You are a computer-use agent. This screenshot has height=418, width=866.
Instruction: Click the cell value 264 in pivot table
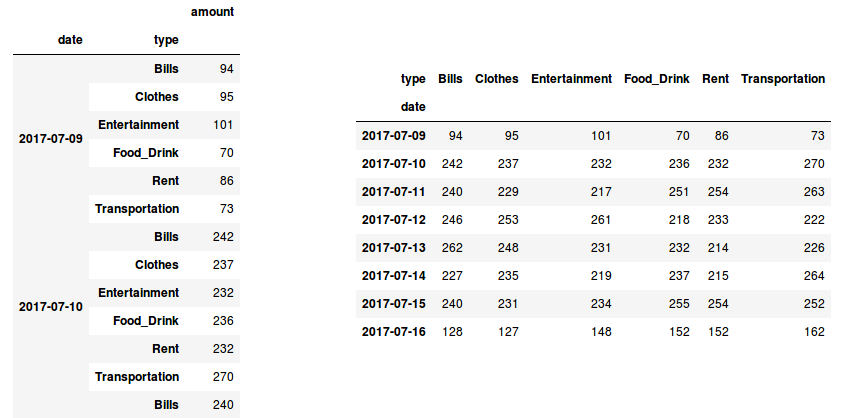pyautogui.click(x=813, y=275)
